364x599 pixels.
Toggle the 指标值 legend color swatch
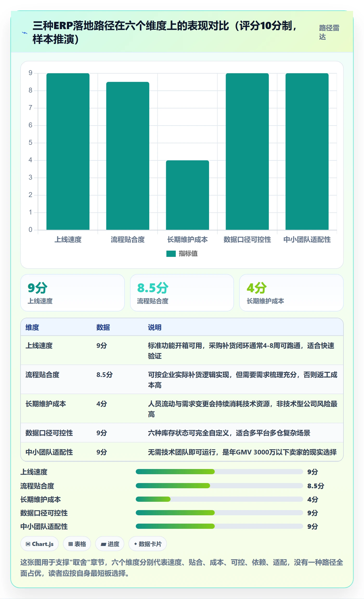(x=171, y=253)
